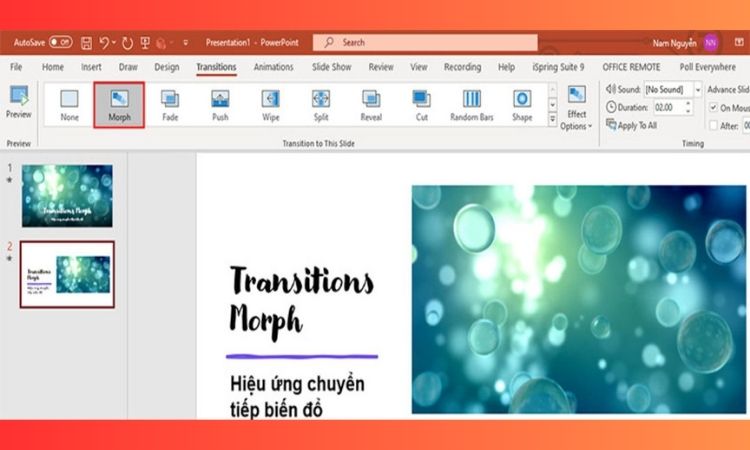
Task: Select the Transitions tab
Action: pos(216,67)
